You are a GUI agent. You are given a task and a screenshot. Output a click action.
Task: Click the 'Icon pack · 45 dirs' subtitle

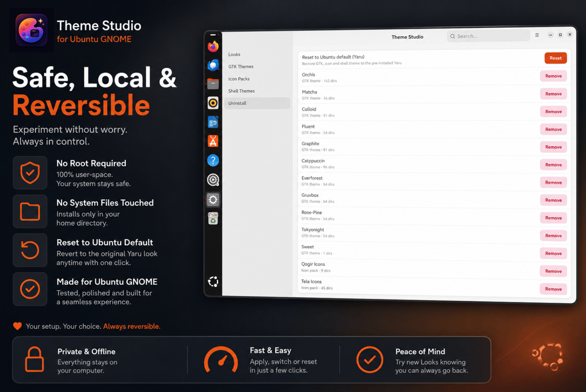pos(317,288)
